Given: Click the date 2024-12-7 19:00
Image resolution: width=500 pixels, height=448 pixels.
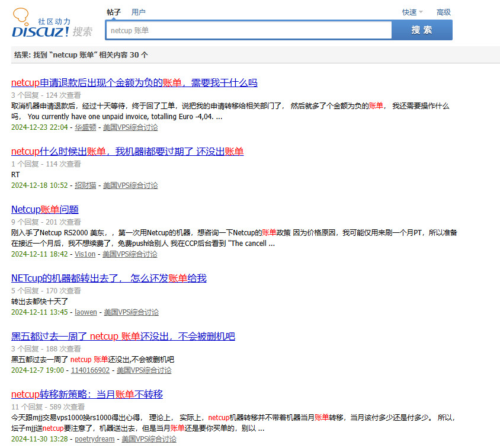Looking at the screenshot, I should (38, 370).
